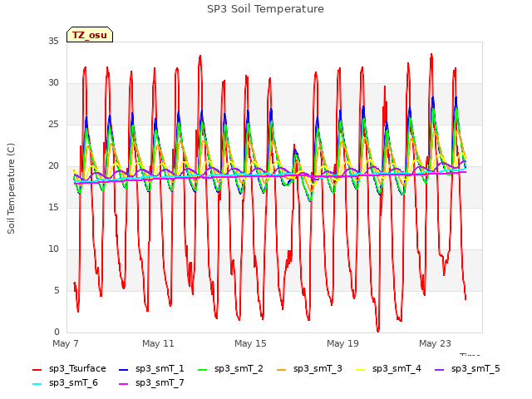Click the purple sp3_smT_5 legend swatch
Viewport: 532px width, 399px height.
pyautogui.click(x=439, y=370)
